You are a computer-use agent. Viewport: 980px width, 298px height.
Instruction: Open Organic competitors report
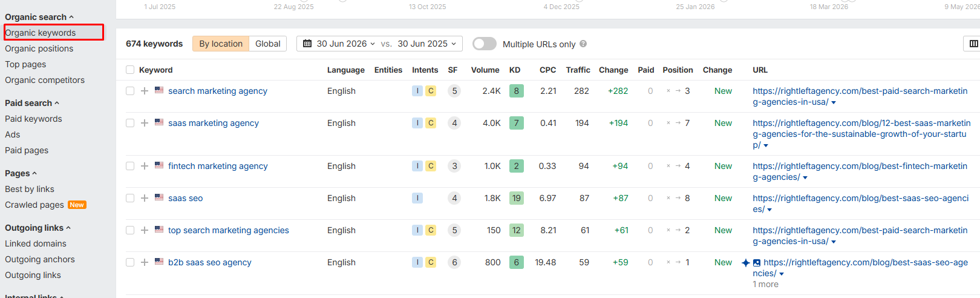tap(45, 80)
